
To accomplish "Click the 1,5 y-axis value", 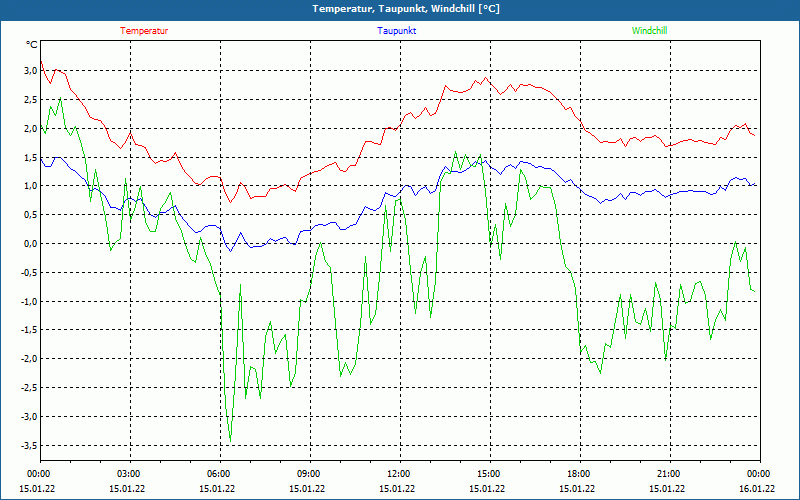I will (x=31, y=157).
